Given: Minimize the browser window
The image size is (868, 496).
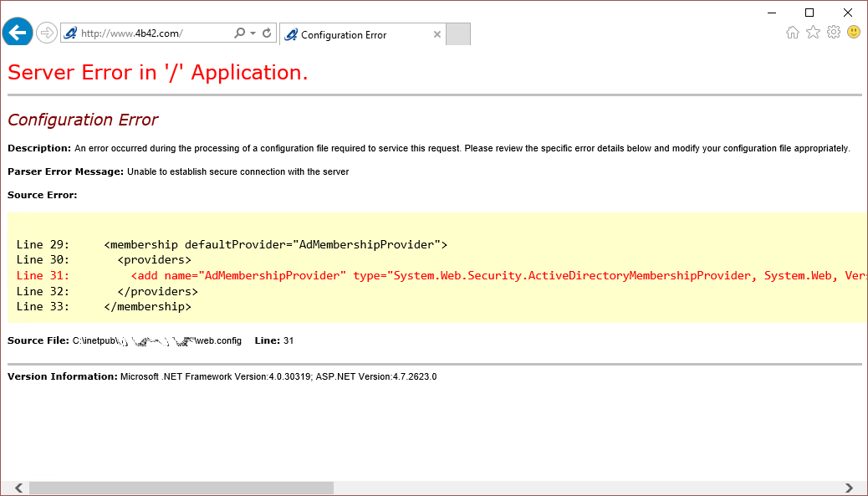Looking at the screenshot, I should coord(772,13).
